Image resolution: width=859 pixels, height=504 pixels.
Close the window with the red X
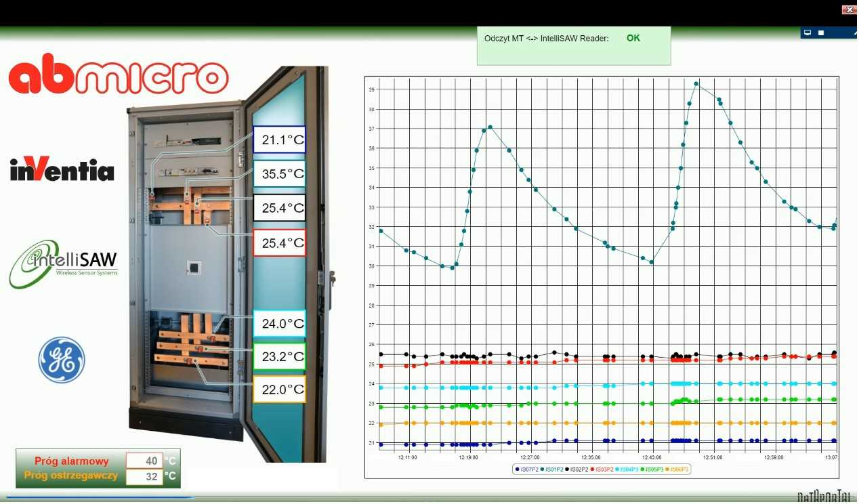[849, 9]
